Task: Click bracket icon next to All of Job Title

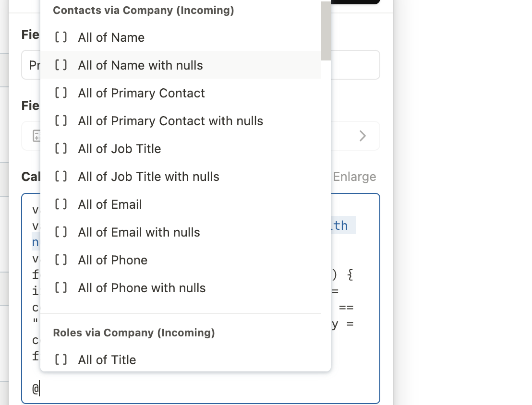Action: [x=61, y=148]
